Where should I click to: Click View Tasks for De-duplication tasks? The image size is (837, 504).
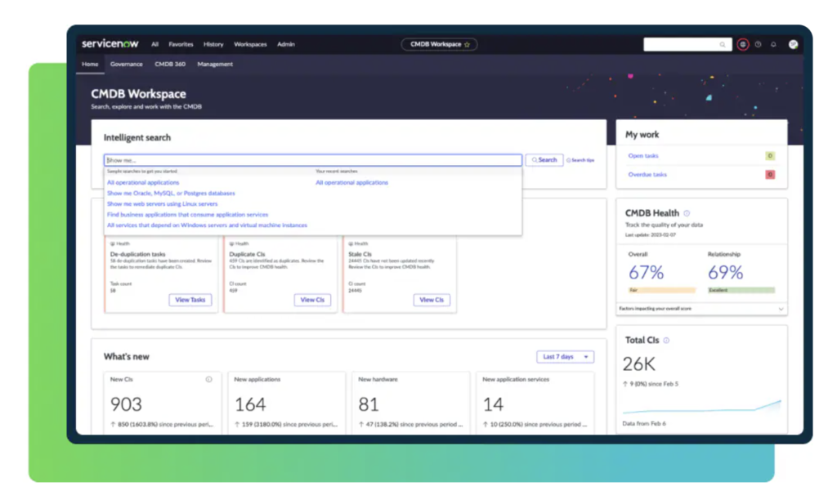[190, 300]
